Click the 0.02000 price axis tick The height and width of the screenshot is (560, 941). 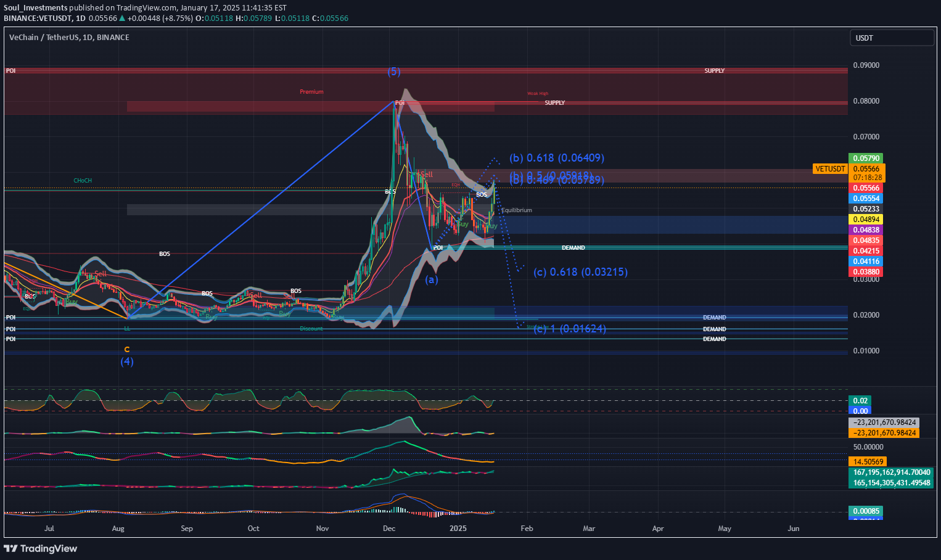[866, 315]
